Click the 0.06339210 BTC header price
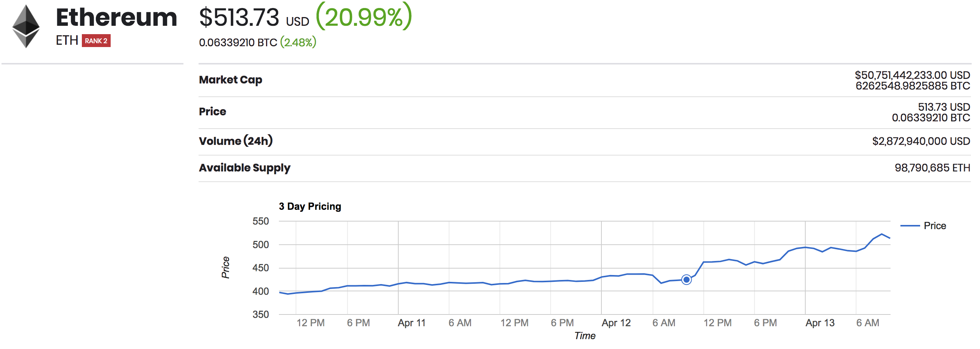This screenshot has height=349, width=980. 238,42
